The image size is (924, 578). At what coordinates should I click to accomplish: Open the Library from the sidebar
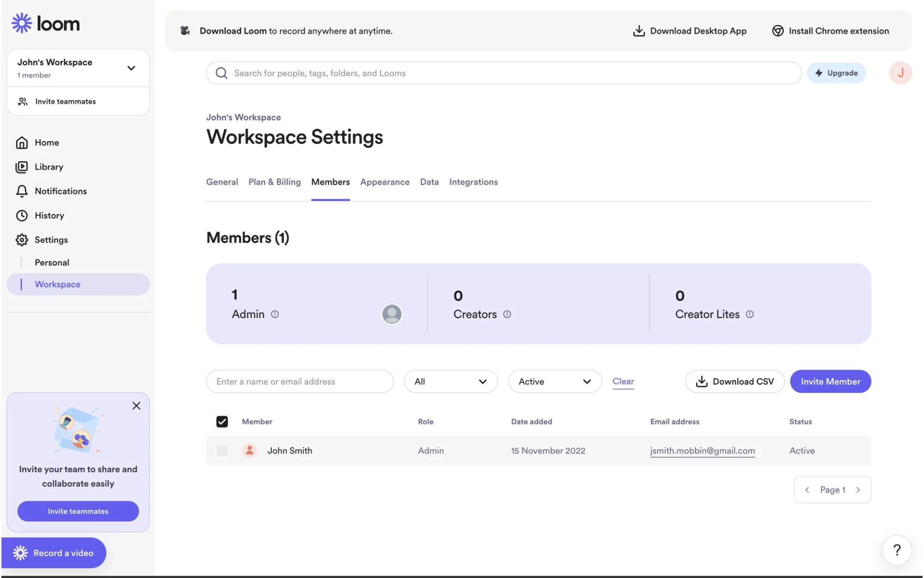tap(49, 167)
